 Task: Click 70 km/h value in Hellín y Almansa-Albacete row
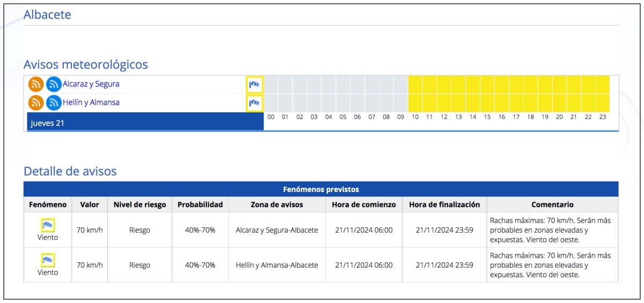90,265
